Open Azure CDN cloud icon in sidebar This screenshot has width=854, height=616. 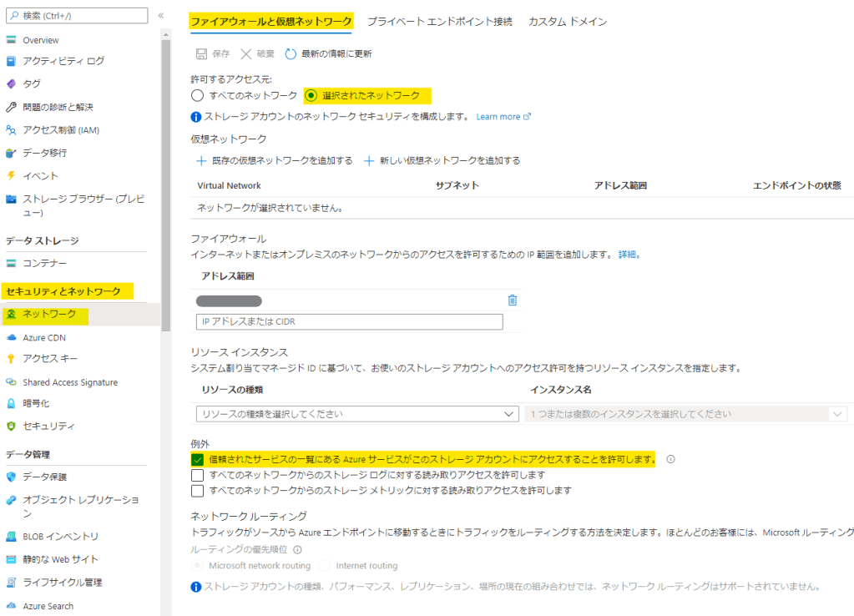pyautogui.click(x=12, y=337)
